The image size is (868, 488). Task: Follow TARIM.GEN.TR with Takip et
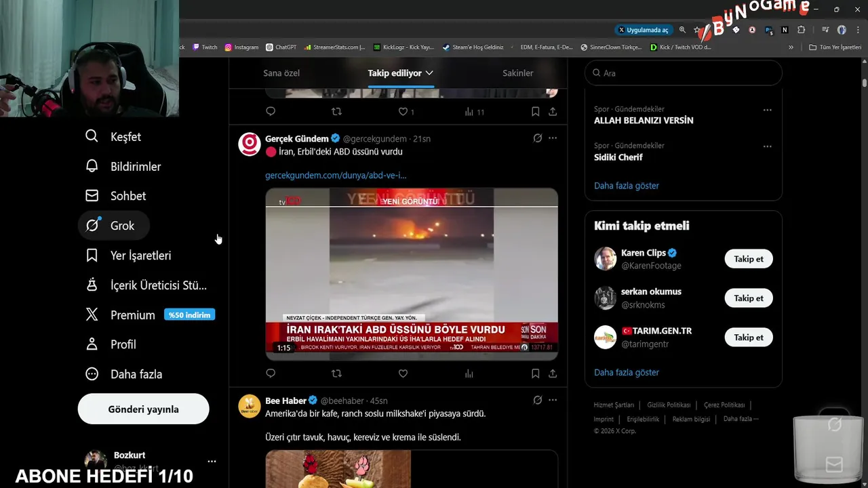[749, 338]
